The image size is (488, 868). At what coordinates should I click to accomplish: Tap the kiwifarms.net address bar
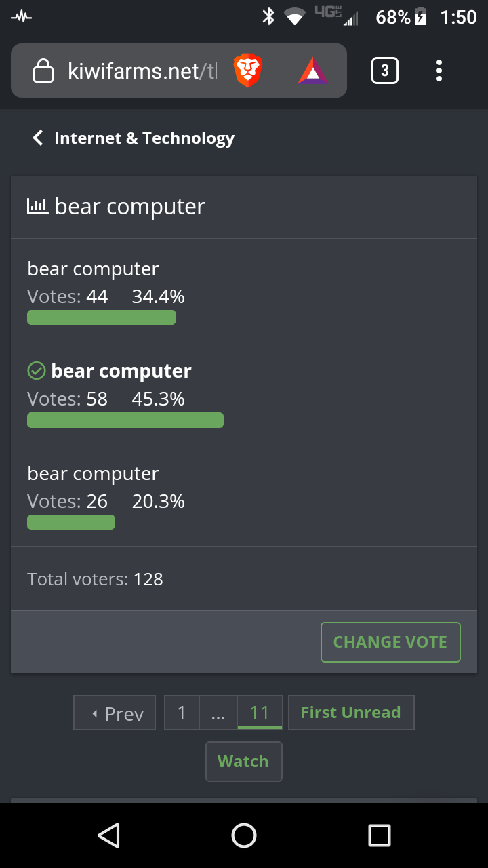142,71
